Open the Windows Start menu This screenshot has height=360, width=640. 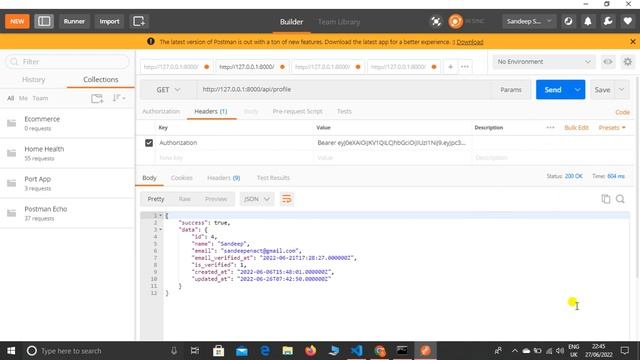click(11, 351)
